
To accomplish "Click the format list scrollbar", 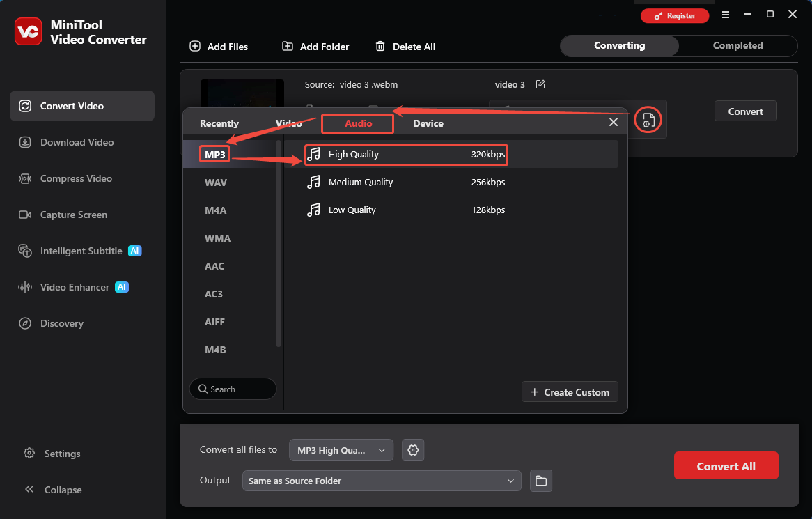I will click(x=279, y=243).
